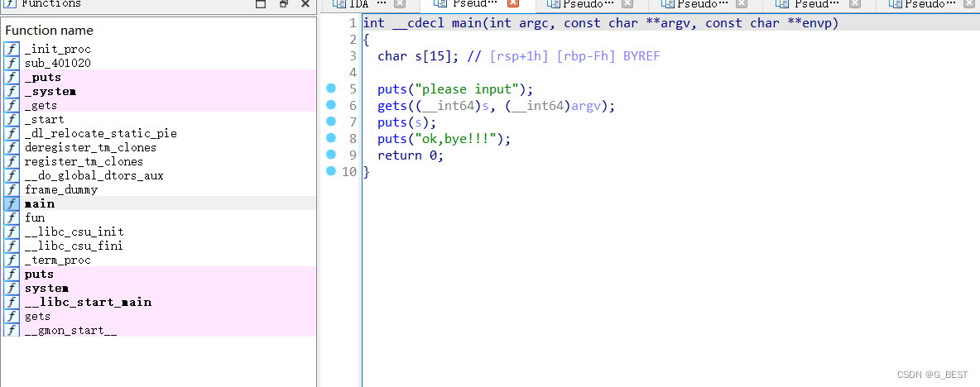Select __libc_csu_fini function name
The height and width of the screenshot is (387, 980).
(74, 246)
